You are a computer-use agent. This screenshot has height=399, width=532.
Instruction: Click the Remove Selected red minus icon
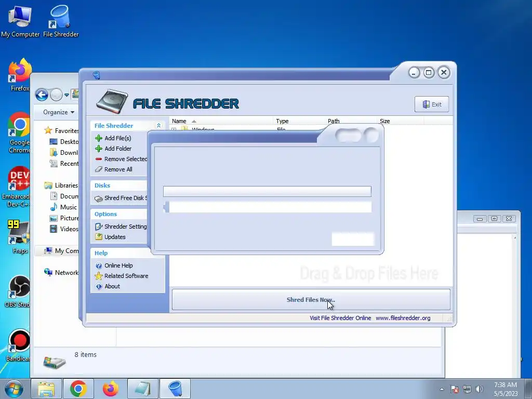pos(99,159)
